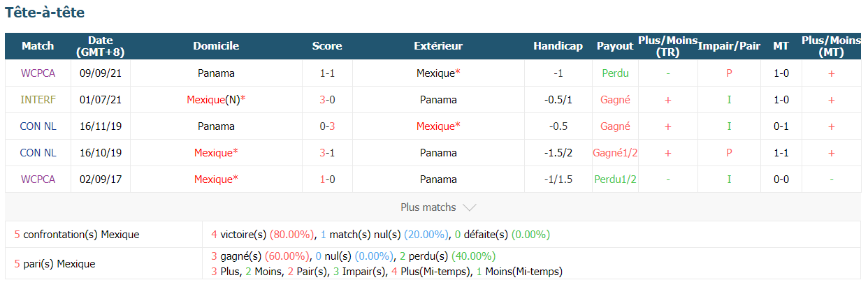Click the 3-0 score on 01/07/21
868x287 pixels.
tap(327, 100)
